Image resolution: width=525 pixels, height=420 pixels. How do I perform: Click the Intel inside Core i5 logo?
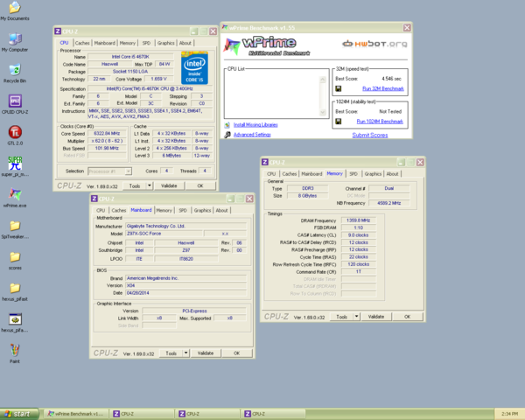[194, 67]
